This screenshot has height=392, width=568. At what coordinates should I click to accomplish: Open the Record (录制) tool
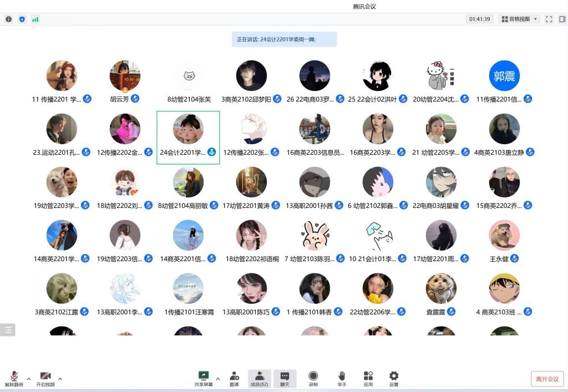(313, 378)
